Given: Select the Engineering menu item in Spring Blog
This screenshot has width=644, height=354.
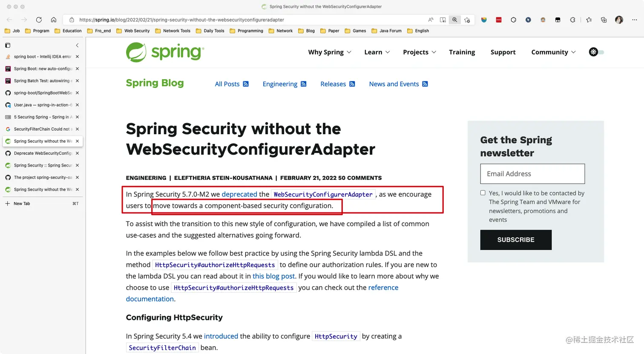Looking at the screenshot, I should (280, 84).
